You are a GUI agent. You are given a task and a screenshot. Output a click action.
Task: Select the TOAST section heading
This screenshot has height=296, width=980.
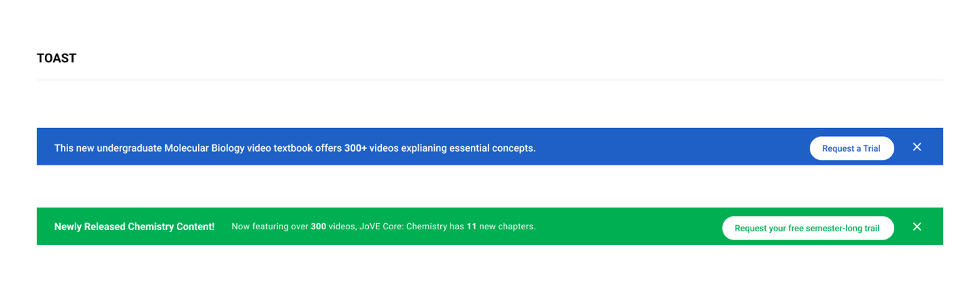pyautogui.click(x=56, y=59)
